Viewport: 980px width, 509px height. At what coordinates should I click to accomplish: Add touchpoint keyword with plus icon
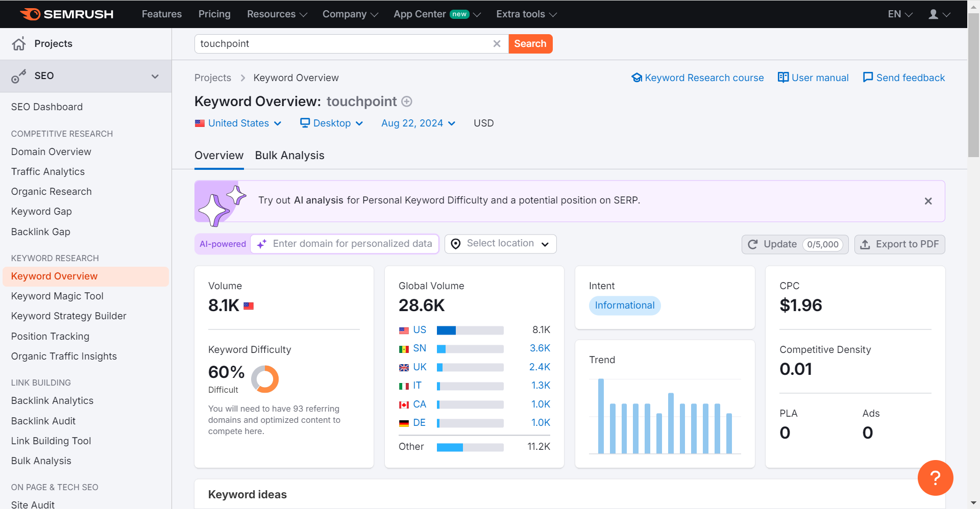click(x=407, y=101)
